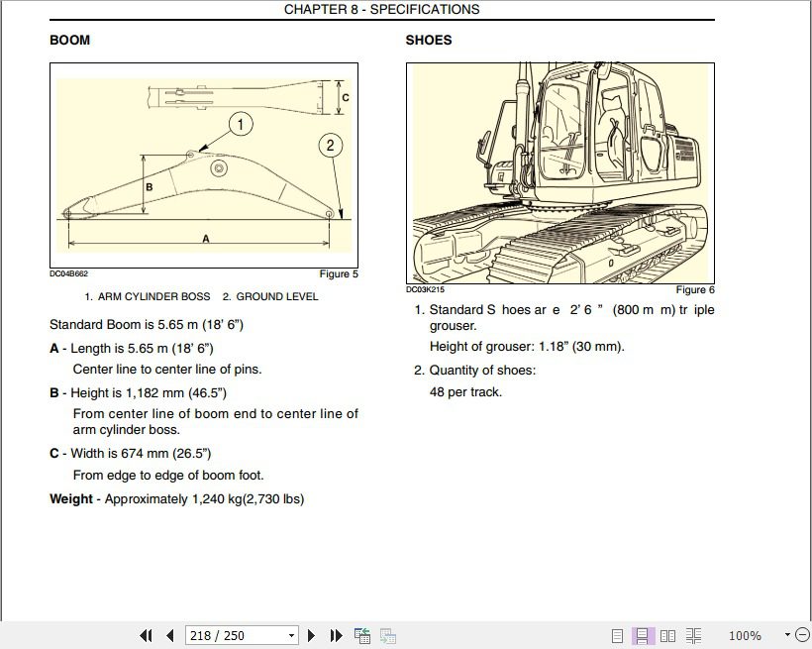This screenshot has height=649, width=812.
Task: Click 'Standard Boom is 5.65 m (18' 6")' line
Action: click(147, 325)
